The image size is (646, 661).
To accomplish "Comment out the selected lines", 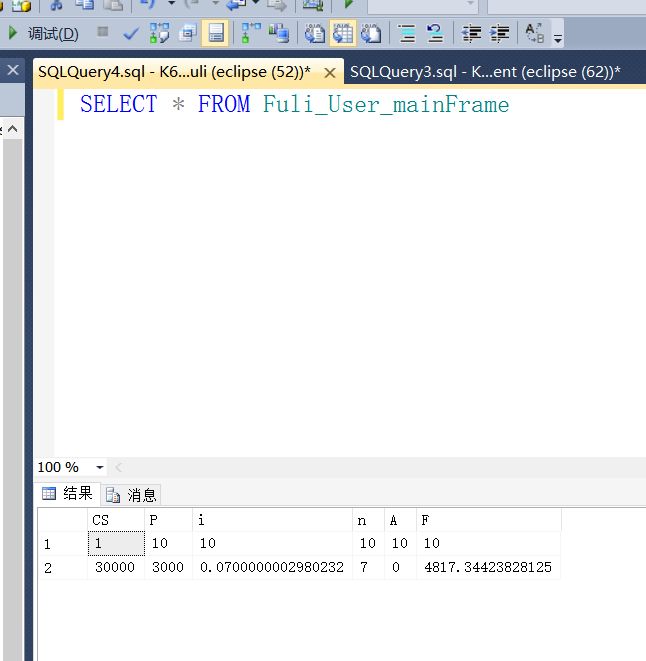I will (x=407, y=33).
